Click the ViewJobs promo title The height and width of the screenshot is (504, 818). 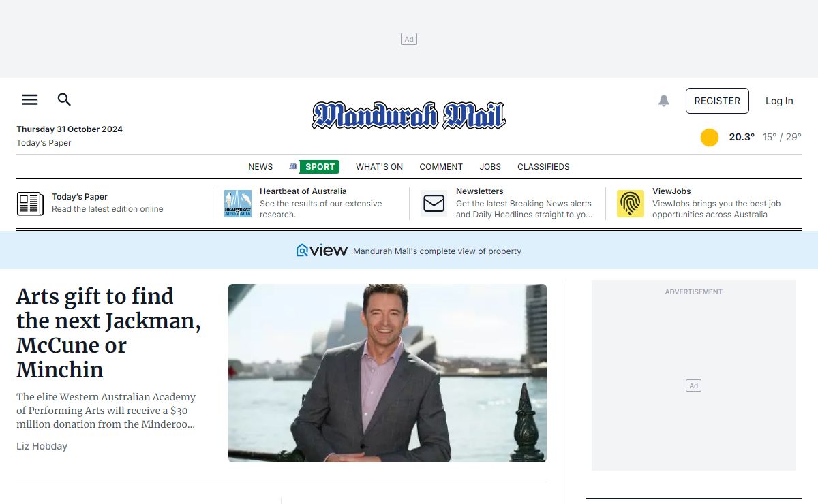[671, 191]
